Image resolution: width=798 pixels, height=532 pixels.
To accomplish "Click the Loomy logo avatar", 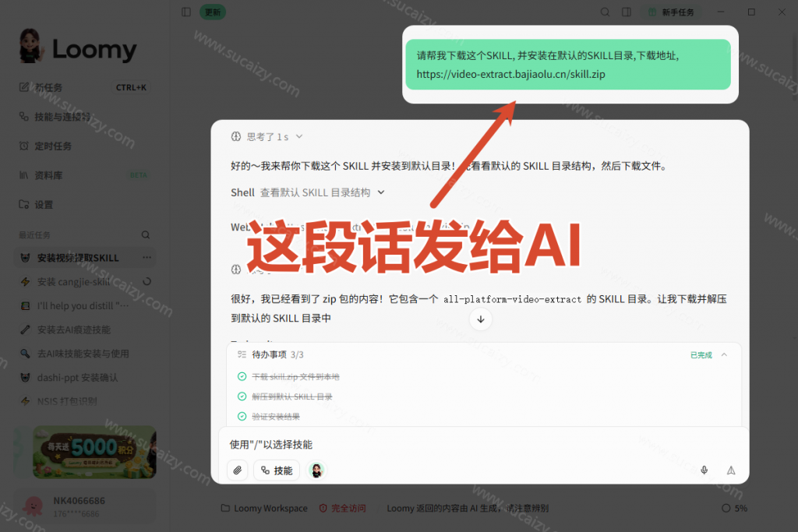I will 31,46.
